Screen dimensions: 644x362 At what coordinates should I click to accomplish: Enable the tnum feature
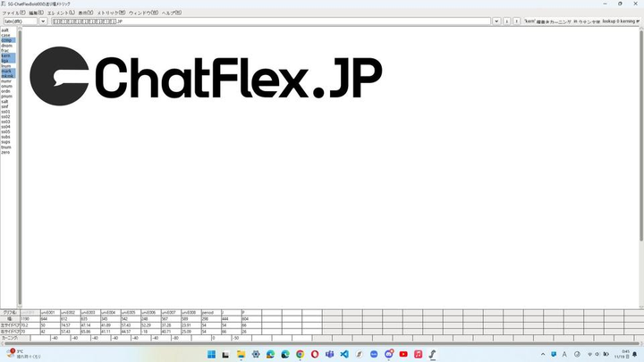point(8,147)
